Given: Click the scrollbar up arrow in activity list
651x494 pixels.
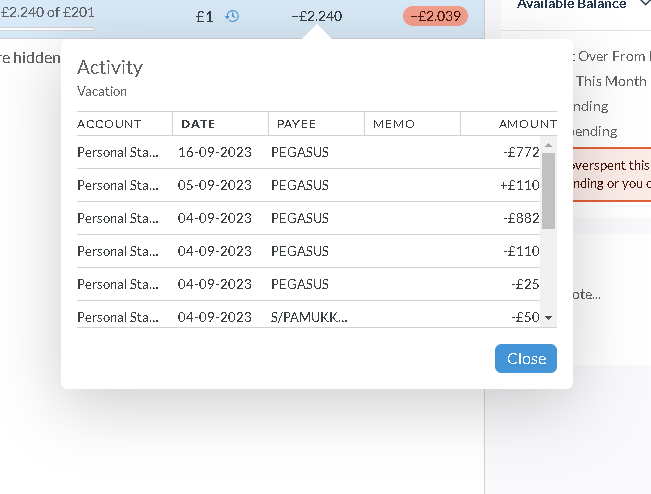Looking at the screenshot, I should click(548, 145).
